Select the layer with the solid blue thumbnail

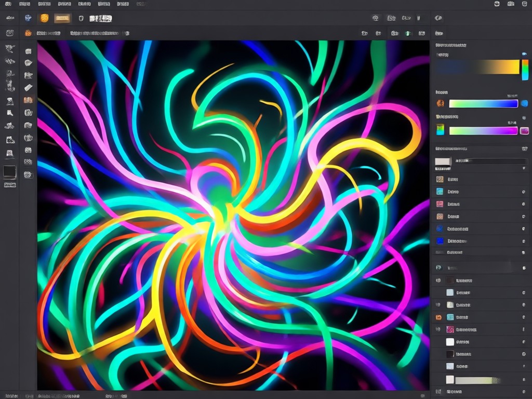click(x=480, y=241)
